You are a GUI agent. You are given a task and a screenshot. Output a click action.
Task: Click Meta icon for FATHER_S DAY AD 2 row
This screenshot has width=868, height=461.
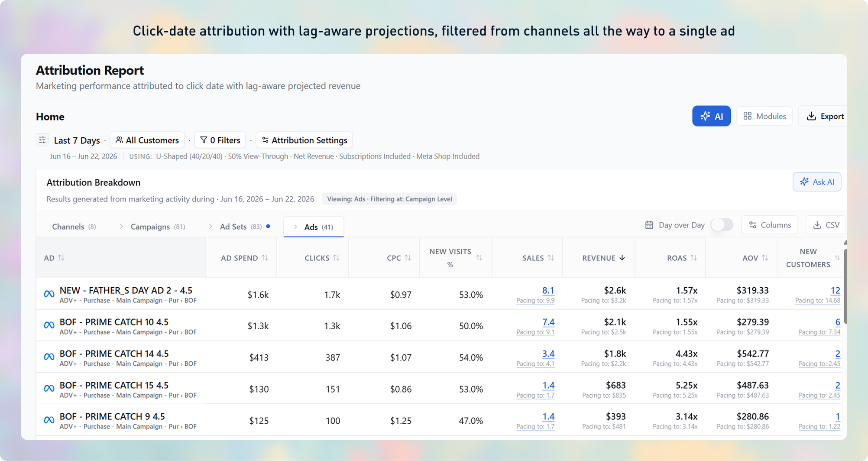click(49, 294)
